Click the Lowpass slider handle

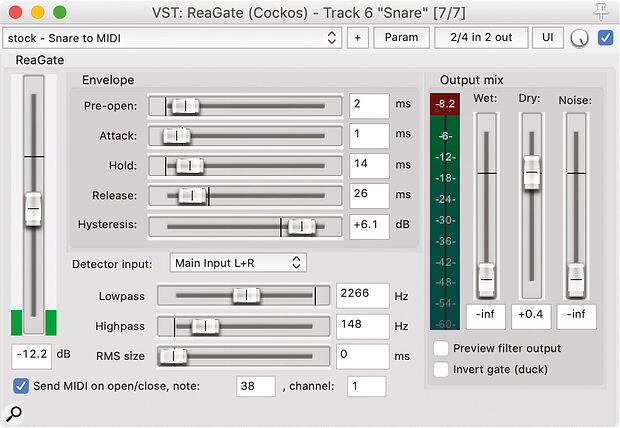click(246, 295)
